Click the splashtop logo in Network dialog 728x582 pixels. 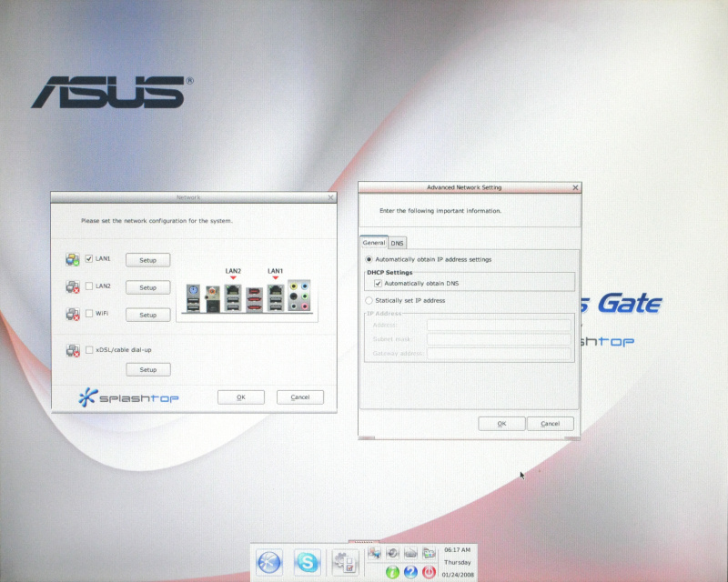[128, 397]
